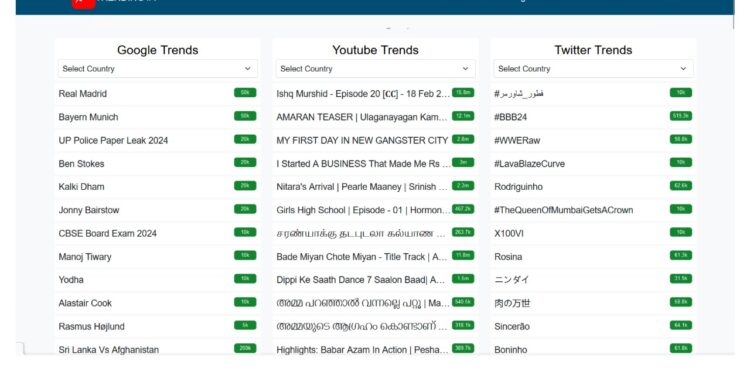Select the Rasmus Højlund trend
750x375 pixels.
(91, 327)
